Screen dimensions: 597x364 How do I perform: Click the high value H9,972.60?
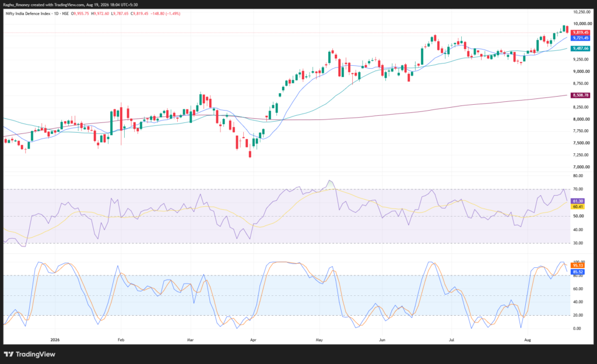click(100, 14)
